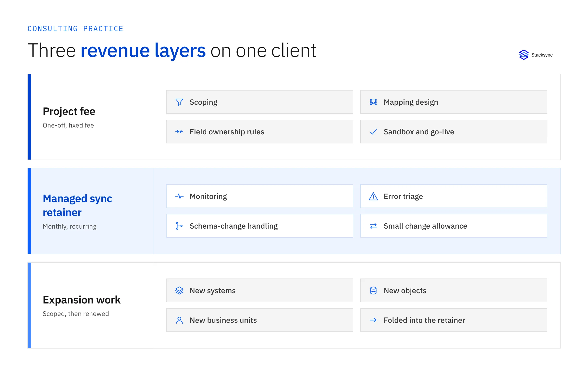The width and height of the screenshot is (588, 372).
Task: Click the 'New objects' label
Action: pos(405,291)
